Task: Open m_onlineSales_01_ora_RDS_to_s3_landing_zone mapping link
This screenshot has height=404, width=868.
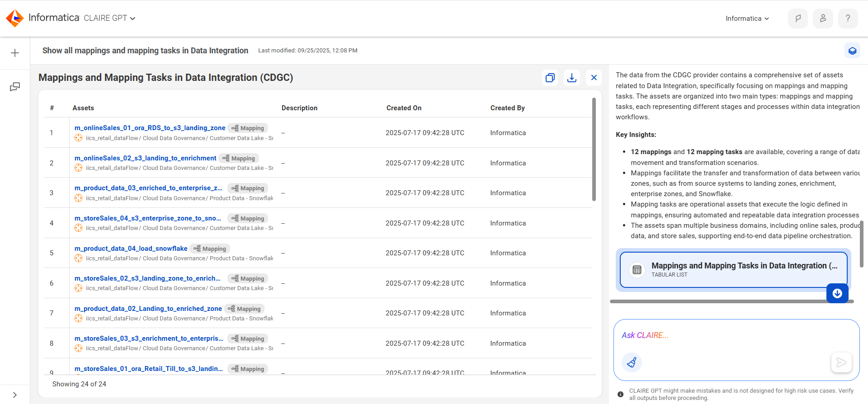Action: click(150, 128)
